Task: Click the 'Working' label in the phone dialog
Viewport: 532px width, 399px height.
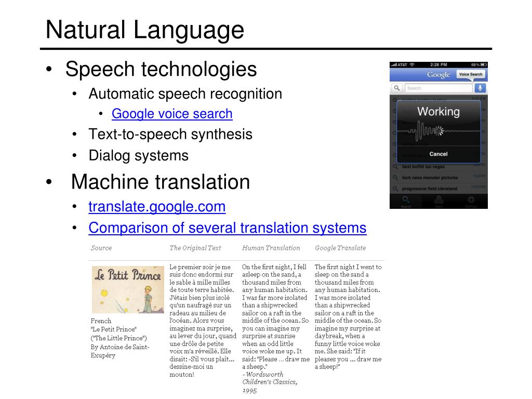Action: [438, 111]
